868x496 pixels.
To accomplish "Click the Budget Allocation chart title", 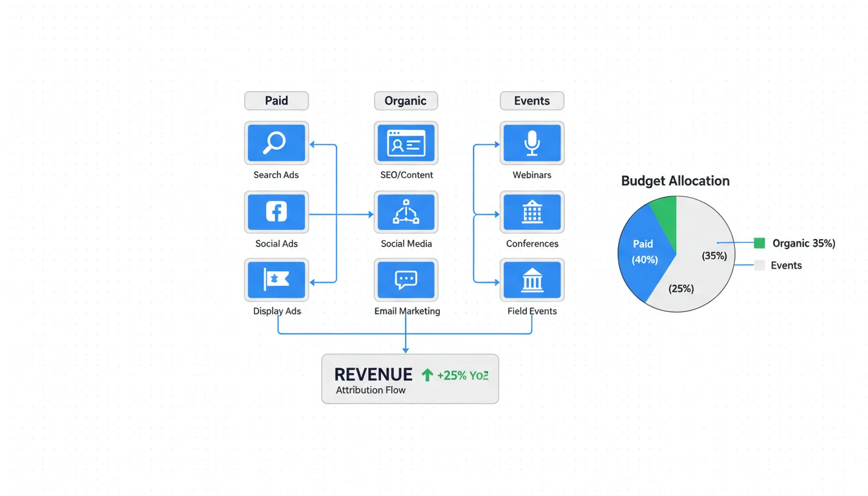I will (675, 181).
